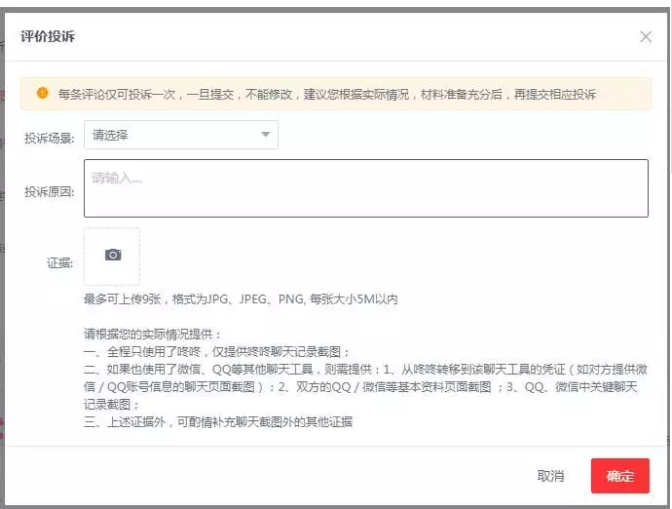Click the 投诉场景 field label

50,136
